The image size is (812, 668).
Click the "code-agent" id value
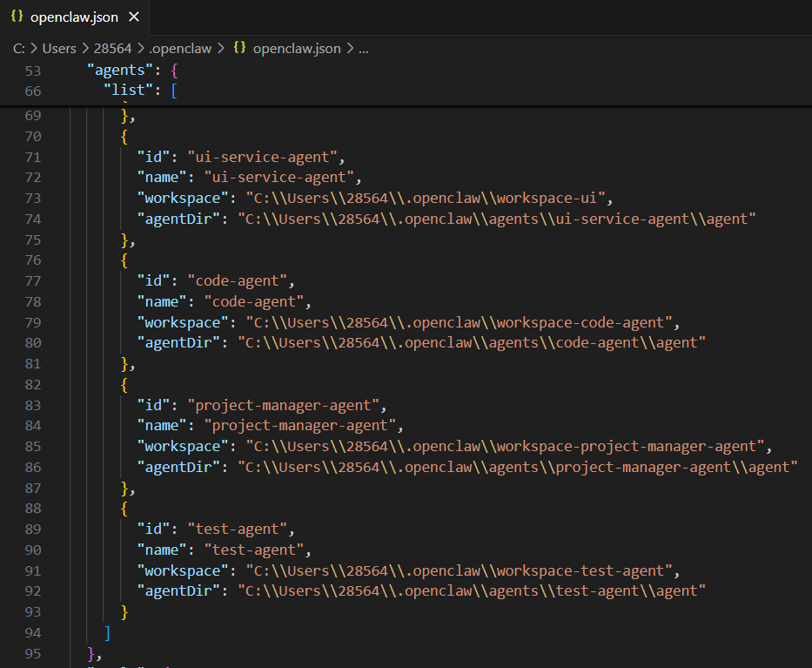click(238, 281)
